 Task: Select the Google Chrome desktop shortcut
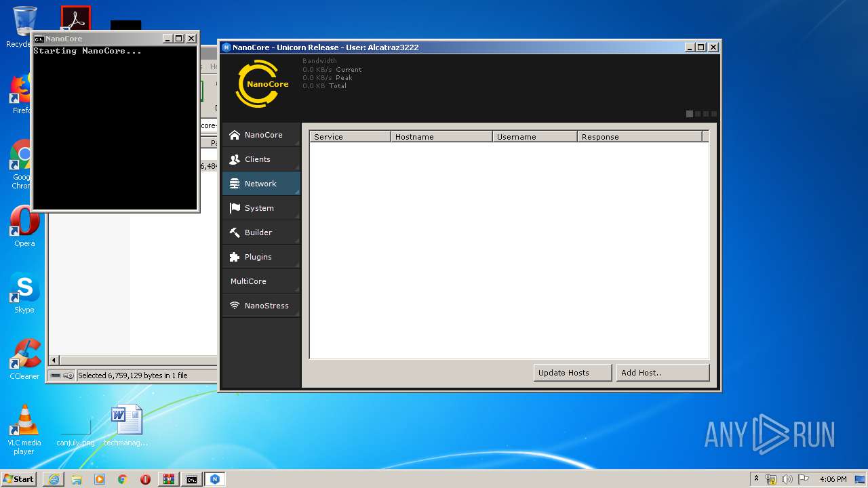click(x=22, y=165)
